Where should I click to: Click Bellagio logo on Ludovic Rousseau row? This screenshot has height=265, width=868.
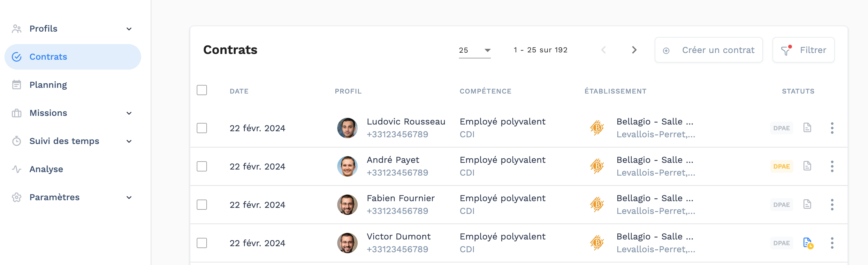[x=597, y=128]
